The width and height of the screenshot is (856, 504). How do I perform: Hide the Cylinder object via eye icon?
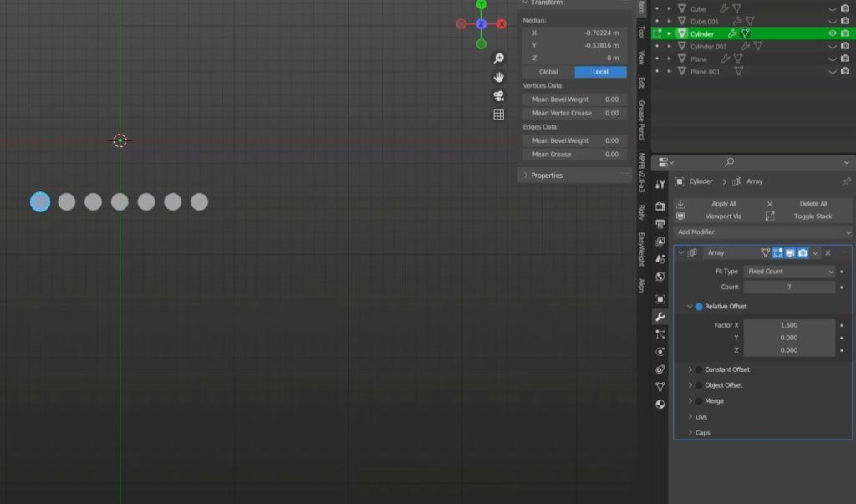832,33
